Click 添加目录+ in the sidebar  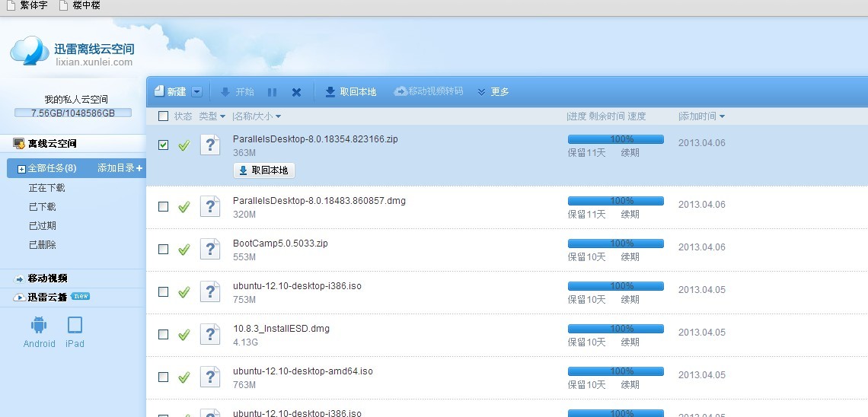pos(120,168)
